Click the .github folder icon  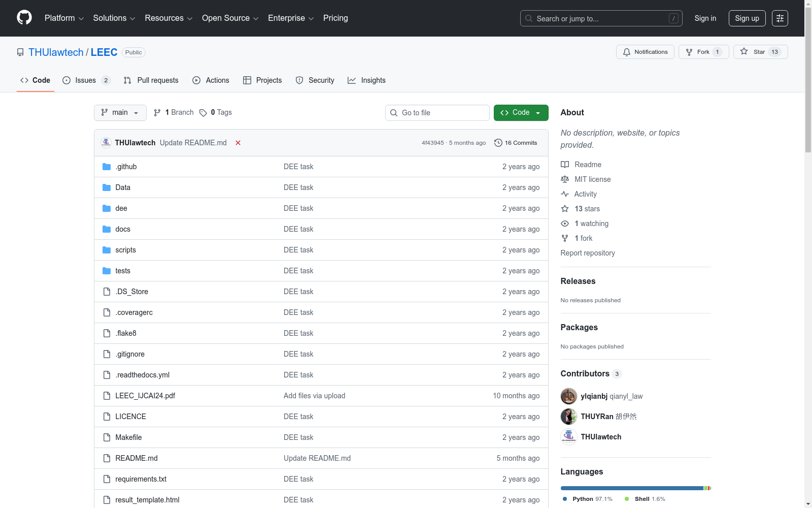107,167
